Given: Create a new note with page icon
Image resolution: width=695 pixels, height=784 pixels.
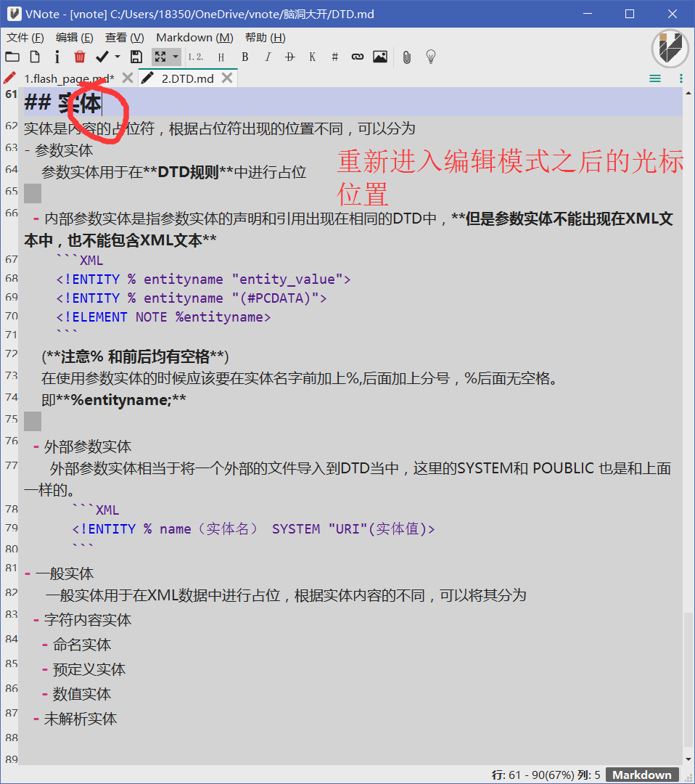Looking at the screenshot, I should 35,57.
